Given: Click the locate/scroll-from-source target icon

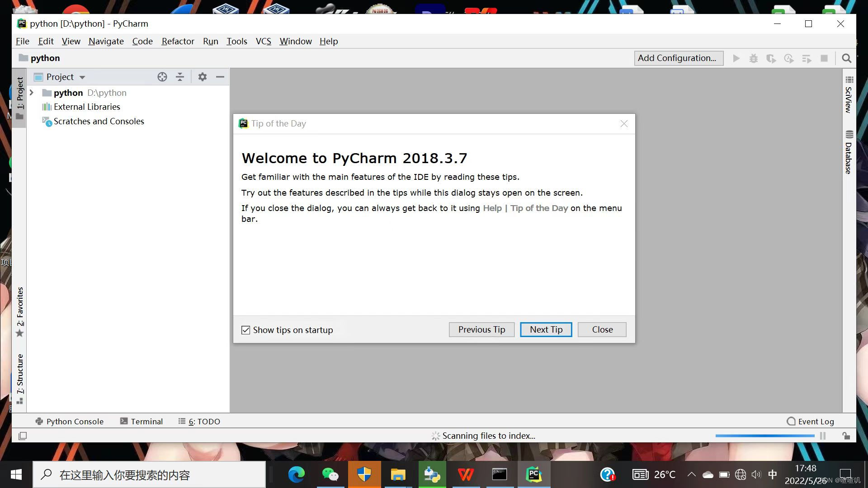Looking at the screenshot, I should point(162,77).
